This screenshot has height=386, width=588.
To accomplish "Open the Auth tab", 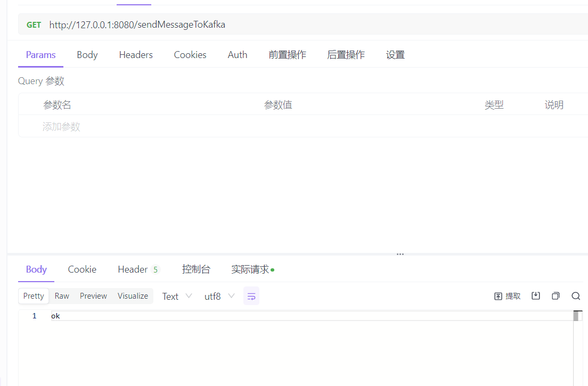I will coord(238,55).
